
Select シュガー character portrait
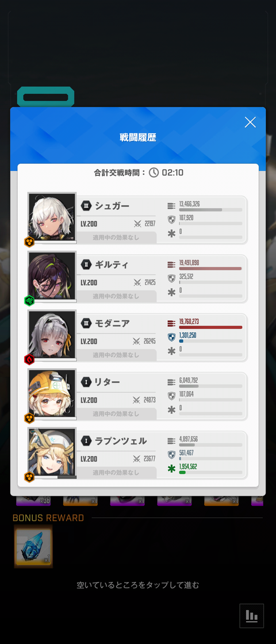[x=52, y=217]
